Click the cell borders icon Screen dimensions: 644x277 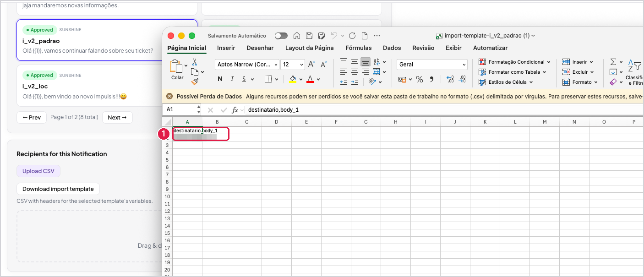point(268,79)
